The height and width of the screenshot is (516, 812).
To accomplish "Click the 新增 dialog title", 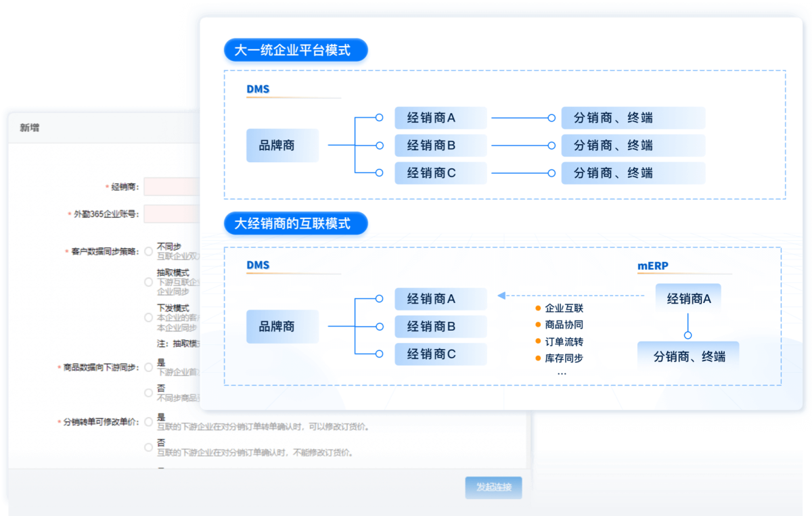I will pyautogui.click(x=29, y=128).
